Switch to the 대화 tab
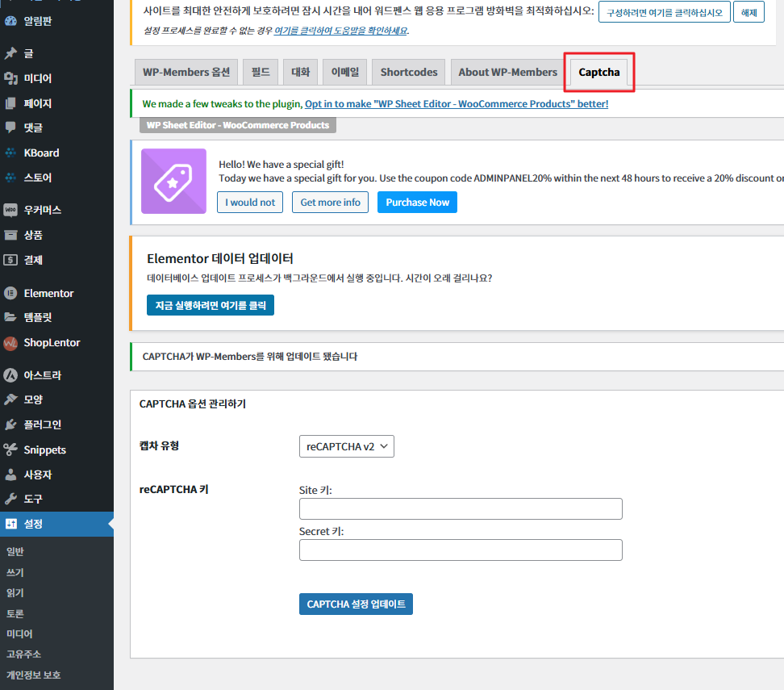784x690 pixels. [301, 72]
